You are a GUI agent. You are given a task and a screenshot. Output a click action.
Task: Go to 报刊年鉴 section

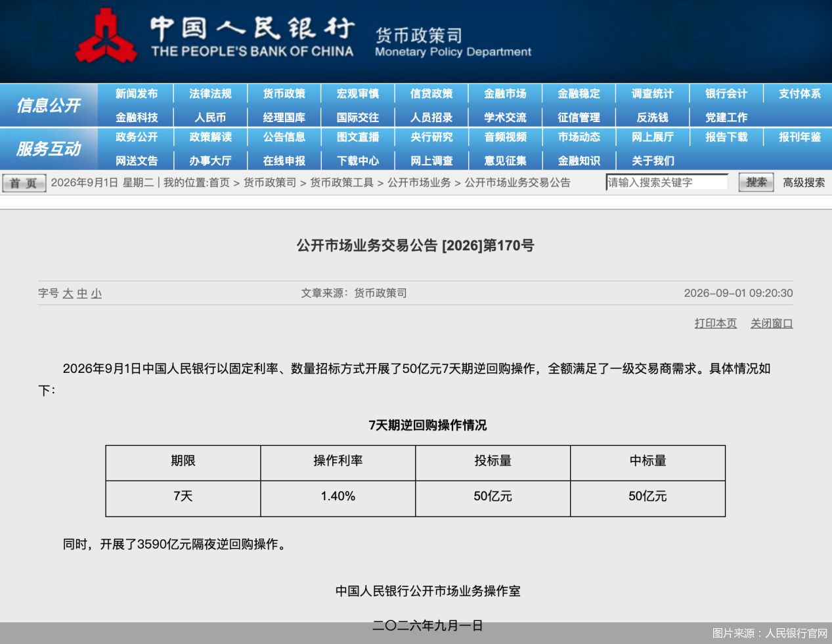(800, 137)
